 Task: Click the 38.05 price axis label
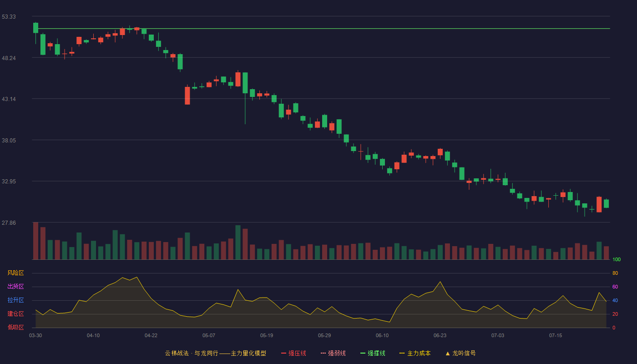[9, 140]
